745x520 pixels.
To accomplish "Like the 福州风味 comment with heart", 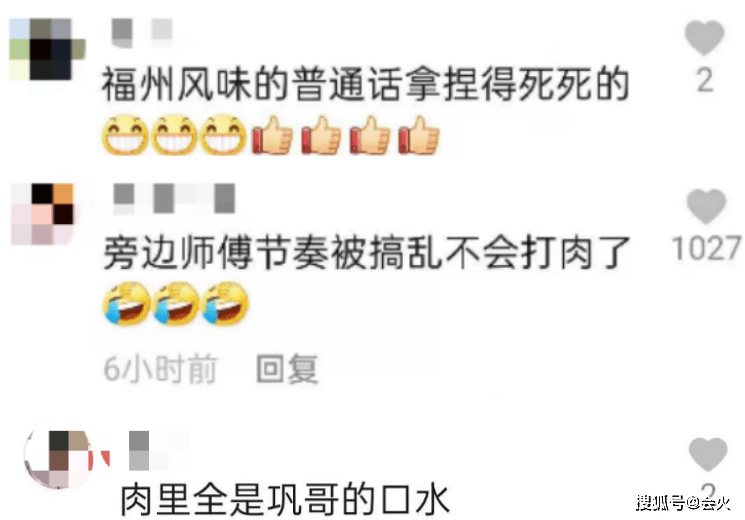I will tap(704, 38).
